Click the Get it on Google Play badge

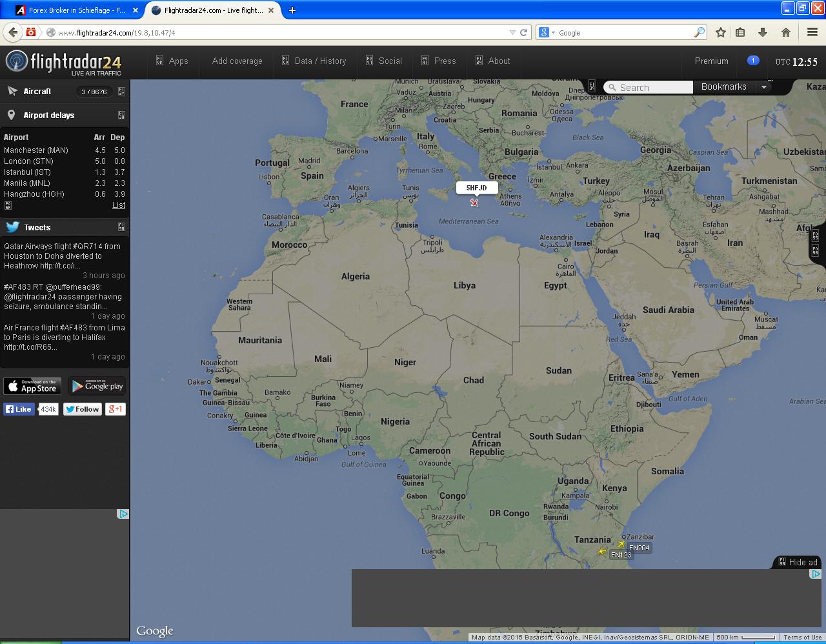pyautogui.click(x=96, y=386)
